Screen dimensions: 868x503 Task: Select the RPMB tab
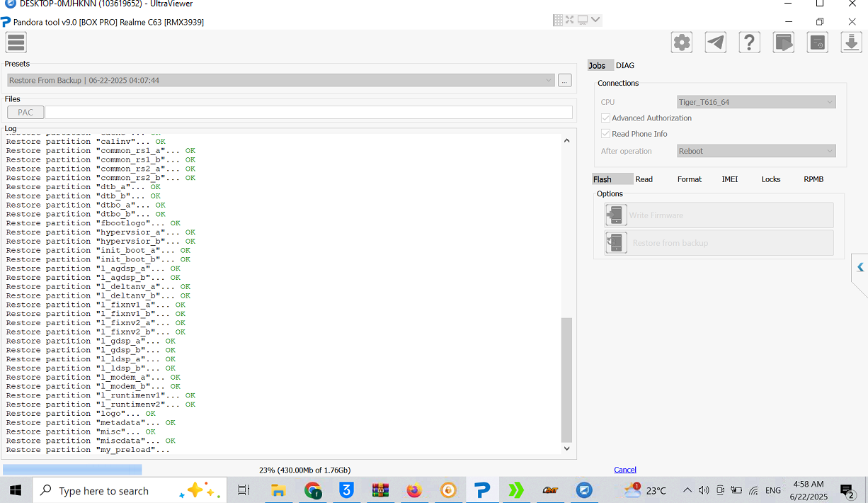coord(813,179)
